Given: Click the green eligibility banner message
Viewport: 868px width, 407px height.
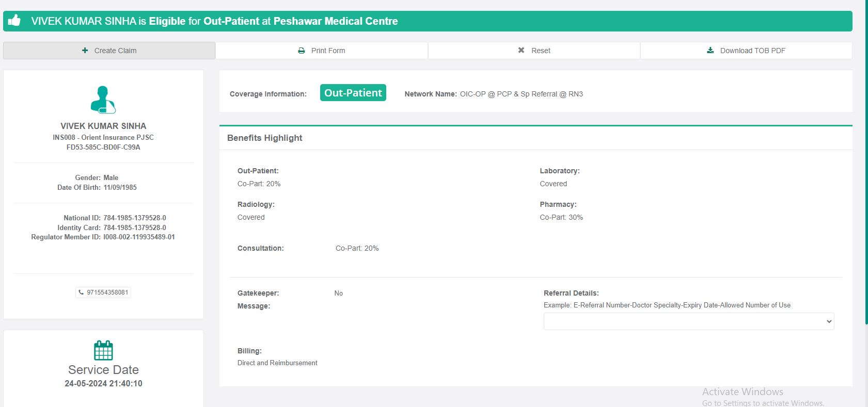Looking at the screenshot, I should click(214, 21).
